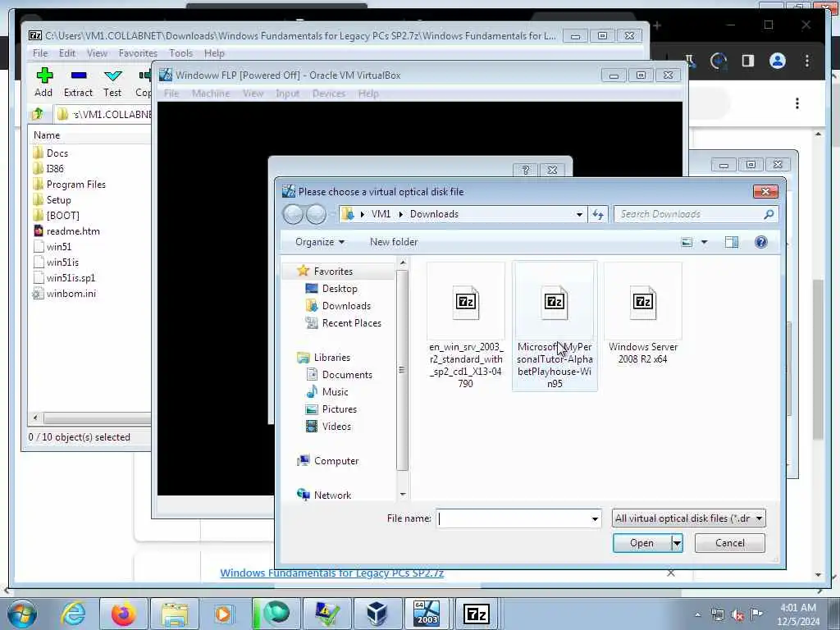Image resolution: width=840 pixels, height=630 pixels.
Task: Refresh the Downloads folder location
Action: click(x=598, y=214)
